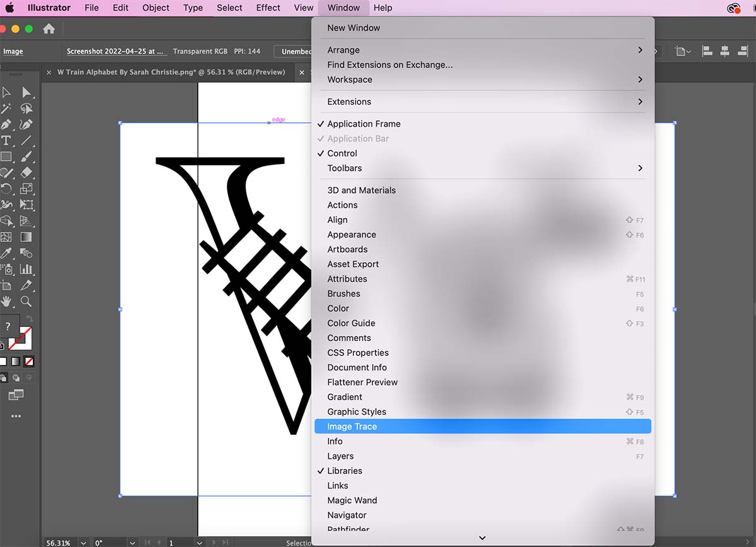The height and width of the screenshot is (547, 756).
Task: Choose Image Trace from Window menu
Action: [x=484, y=427]
